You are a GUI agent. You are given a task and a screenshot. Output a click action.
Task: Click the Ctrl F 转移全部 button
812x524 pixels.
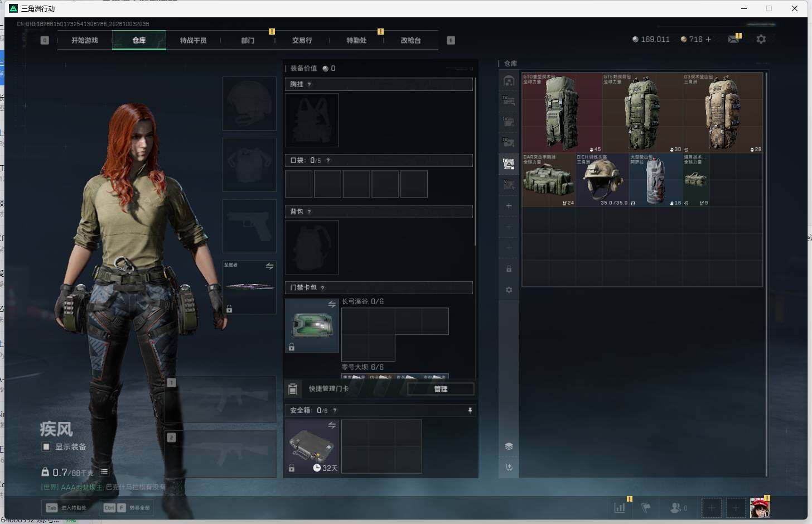coord(127,508)
